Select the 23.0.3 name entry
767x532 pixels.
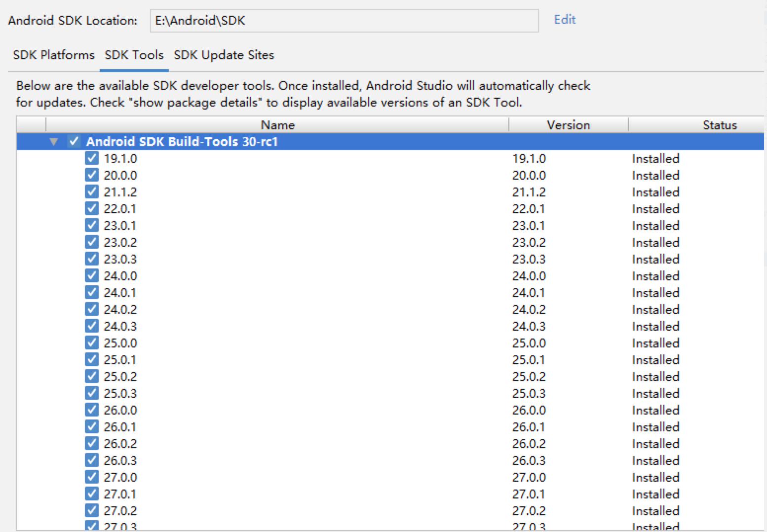120,259
